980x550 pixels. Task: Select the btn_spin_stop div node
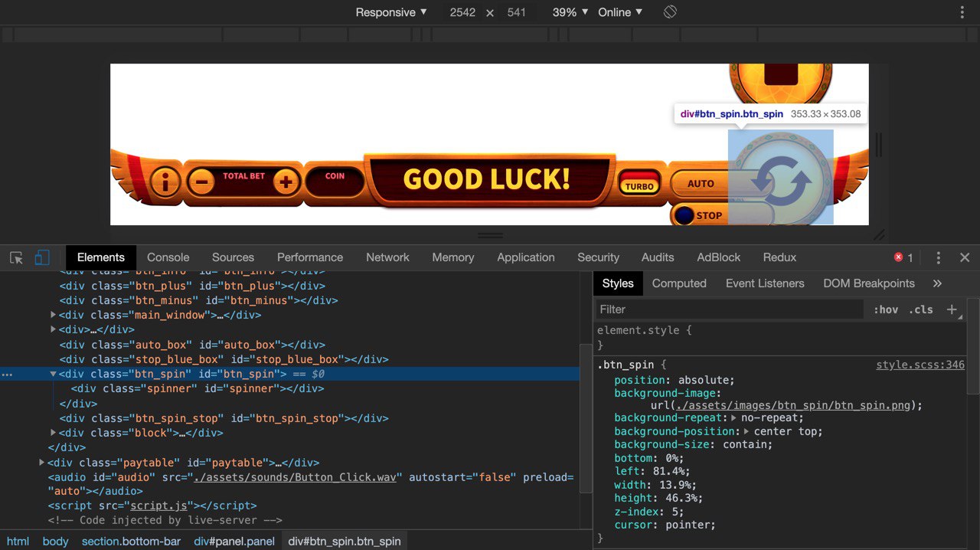224,418
